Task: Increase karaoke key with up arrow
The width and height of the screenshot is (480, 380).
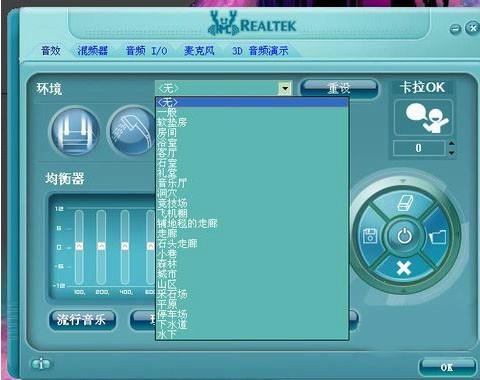Action: tap(451, 144)
